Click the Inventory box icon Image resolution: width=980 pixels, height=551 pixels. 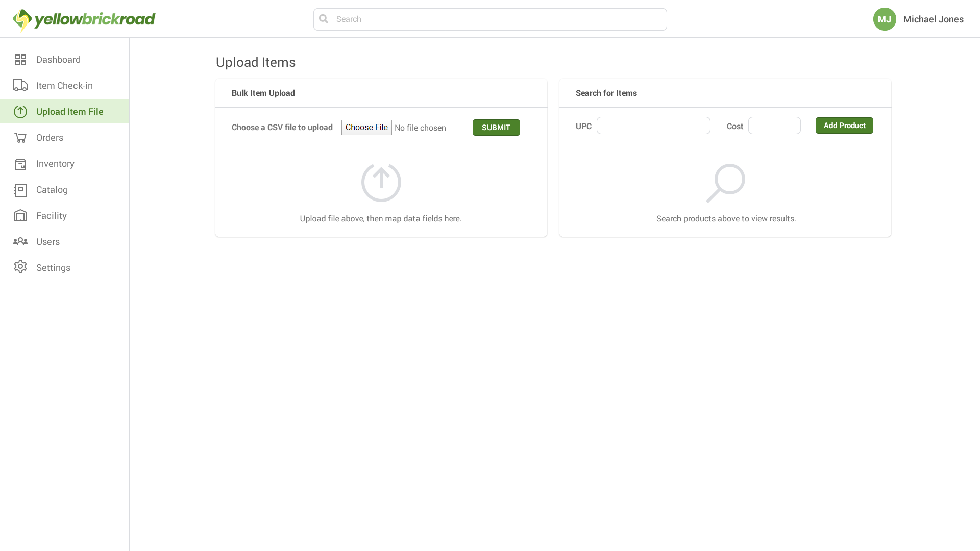pos(20,164)
